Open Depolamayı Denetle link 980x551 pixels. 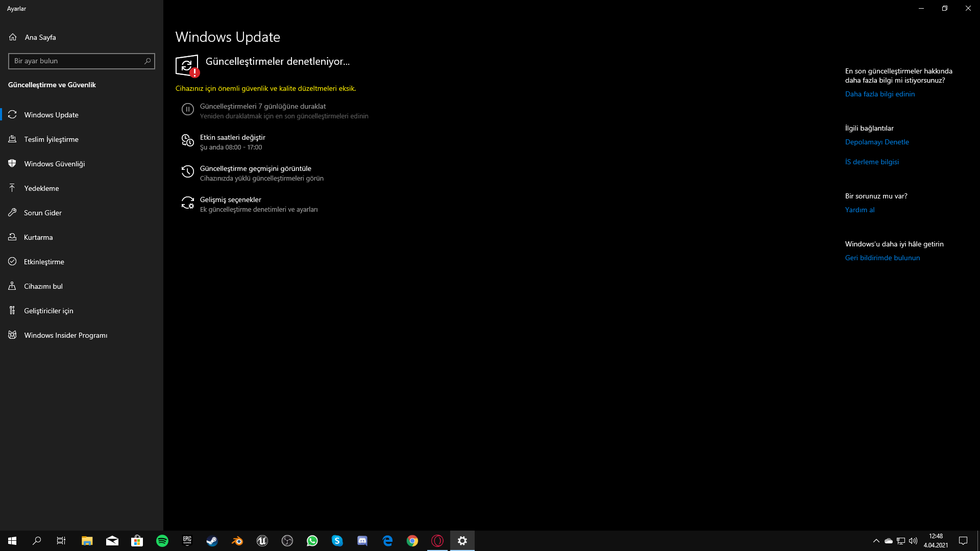876,142
